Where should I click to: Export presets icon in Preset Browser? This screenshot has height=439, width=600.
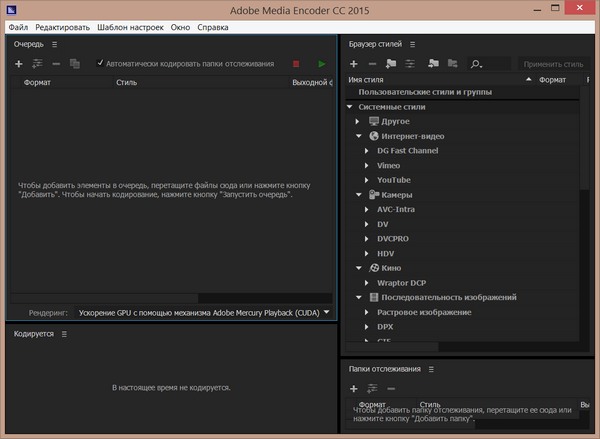click(x=452, y=64)
